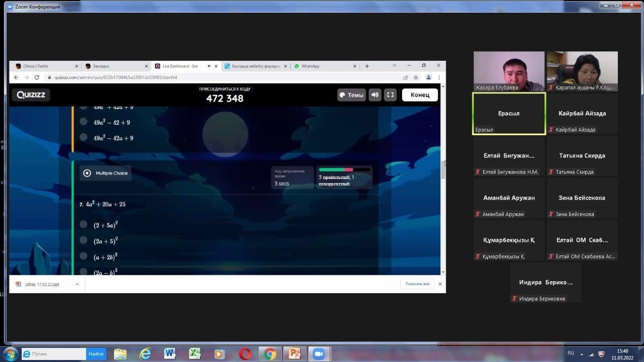
Task: Select answer option (2a + 5)²
Action: pyautogui.click(x=84, y=240)
